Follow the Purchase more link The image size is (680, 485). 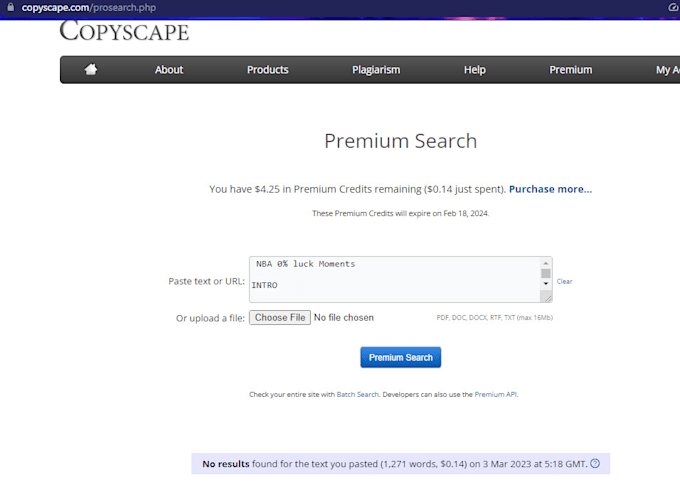pos(550,189)
